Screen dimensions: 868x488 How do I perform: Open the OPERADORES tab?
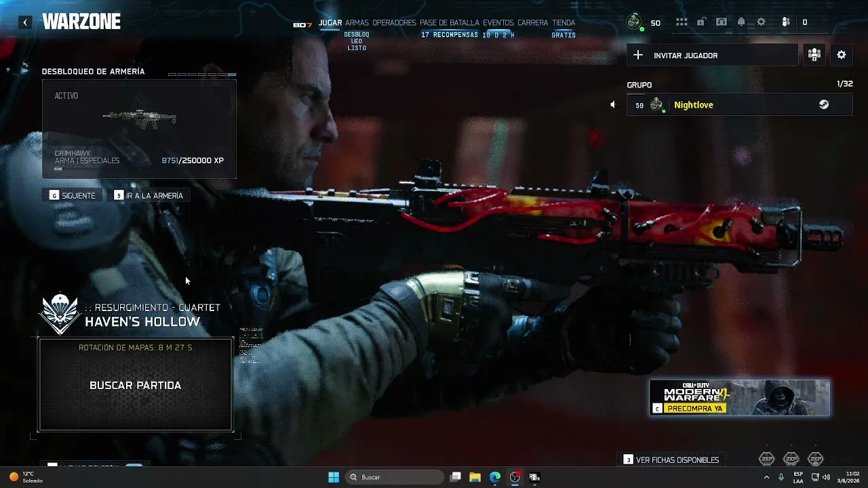pyautogui.click(x=394, y=23)
